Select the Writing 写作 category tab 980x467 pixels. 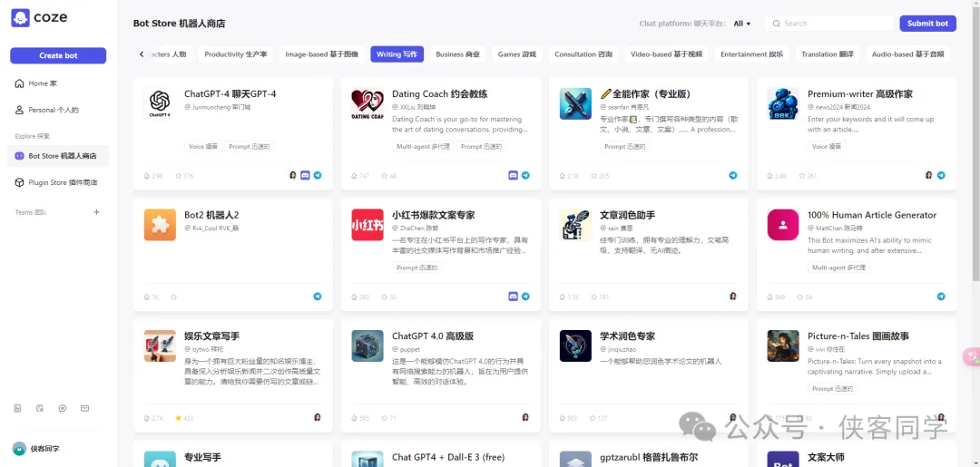pyautogui.click(x=397, y=54)
